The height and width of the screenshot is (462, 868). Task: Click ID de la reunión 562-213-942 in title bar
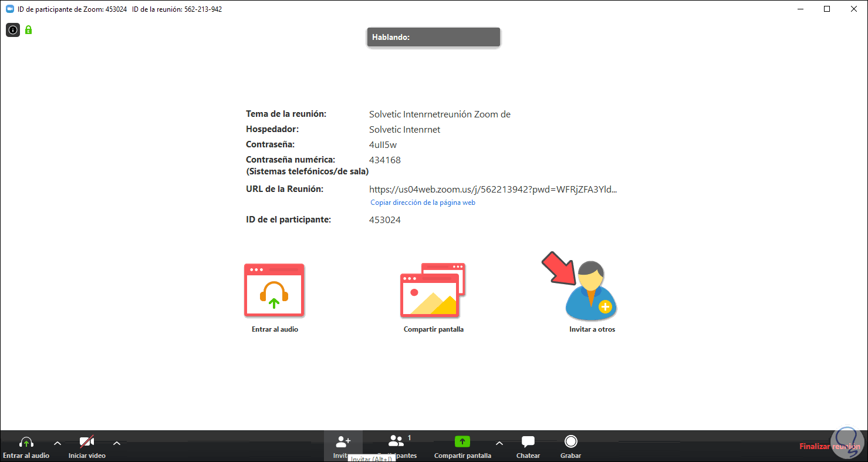pos(177,9)
